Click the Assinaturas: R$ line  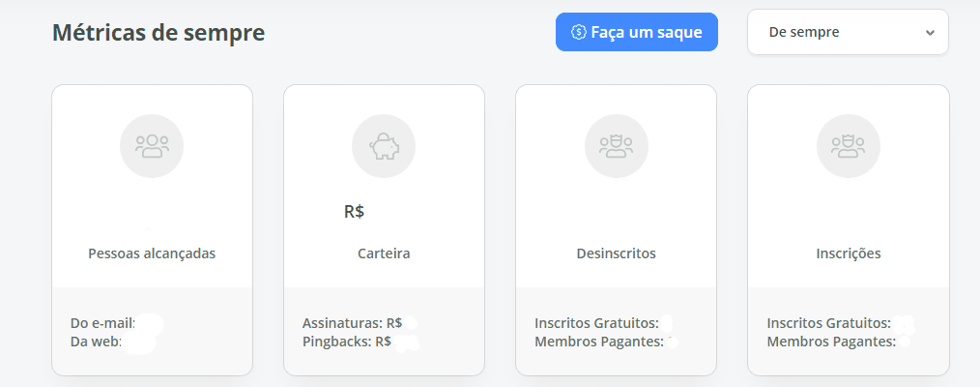click(352, 322)
